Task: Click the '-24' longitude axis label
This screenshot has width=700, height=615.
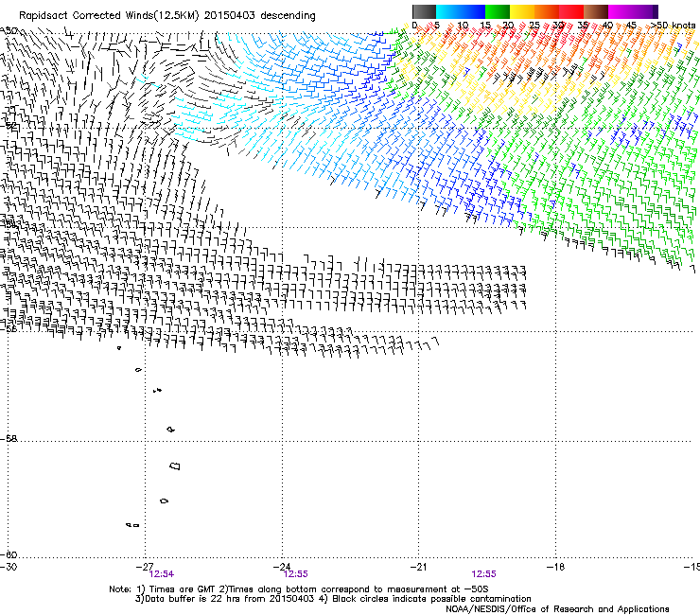Action: point(282,567)
